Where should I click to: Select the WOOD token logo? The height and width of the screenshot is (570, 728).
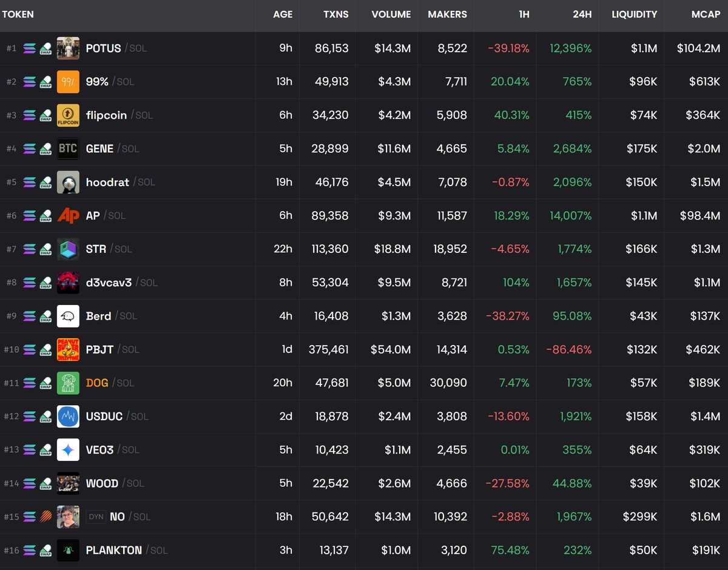click(68, 483)
